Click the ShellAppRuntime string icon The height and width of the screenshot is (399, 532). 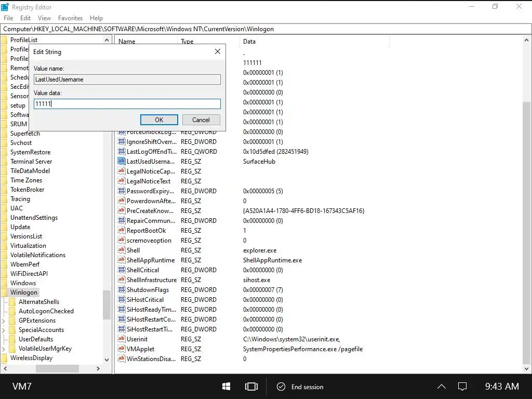tap(122, 260)
